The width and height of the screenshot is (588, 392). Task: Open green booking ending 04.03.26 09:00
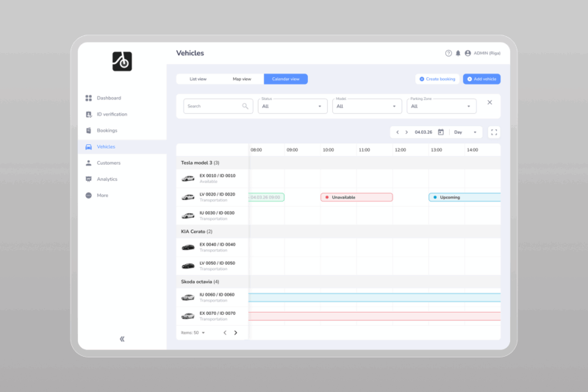click(x=266, y=197)
